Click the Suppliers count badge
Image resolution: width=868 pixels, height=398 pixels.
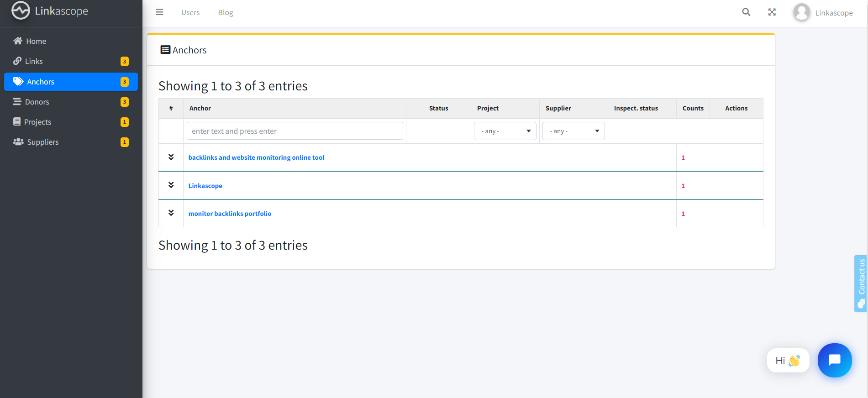pos(125,142)
